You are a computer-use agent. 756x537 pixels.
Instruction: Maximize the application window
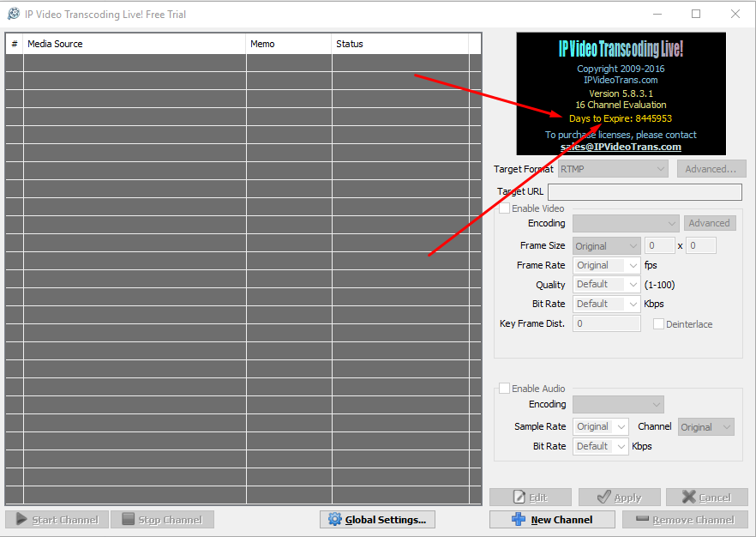tap(696, 14)
